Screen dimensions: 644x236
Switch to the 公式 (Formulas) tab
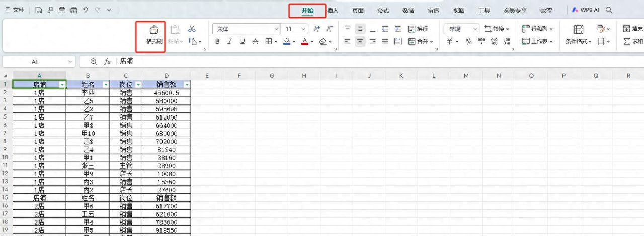(x=383, y=10)
